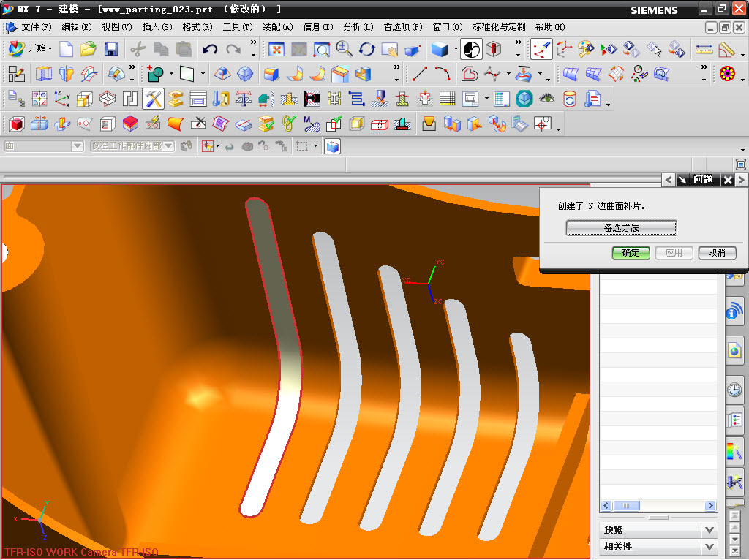This screenshot has width=749, height=560.
Task: Click the Line sketch tool
Action: click(420, 74)
